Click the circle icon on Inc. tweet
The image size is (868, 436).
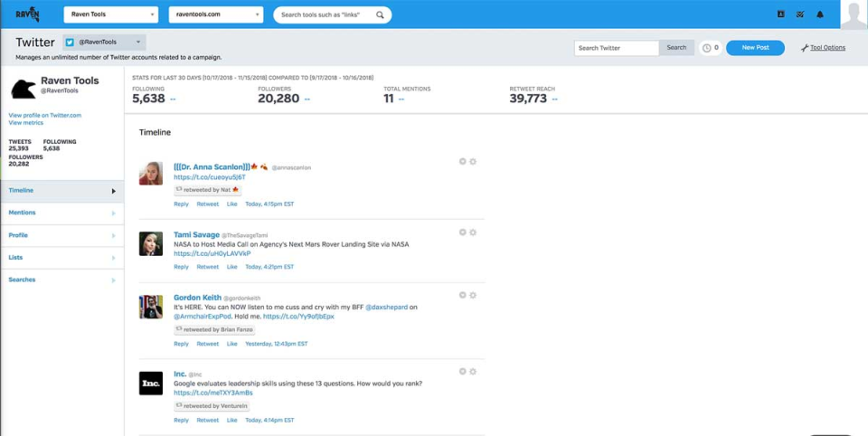[462, 371]
